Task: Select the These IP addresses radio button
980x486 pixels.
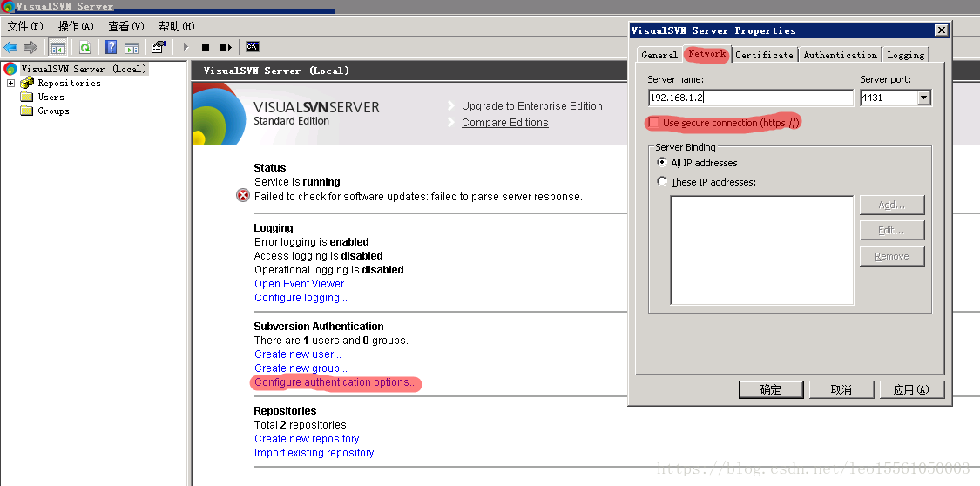Action: 662,182
